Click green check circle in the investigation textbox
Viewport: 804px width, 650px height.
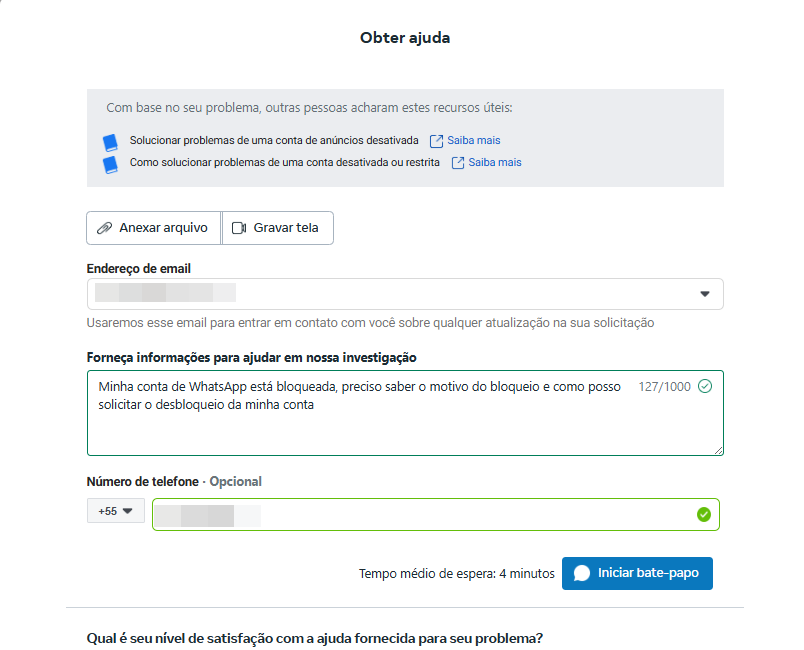705,386
